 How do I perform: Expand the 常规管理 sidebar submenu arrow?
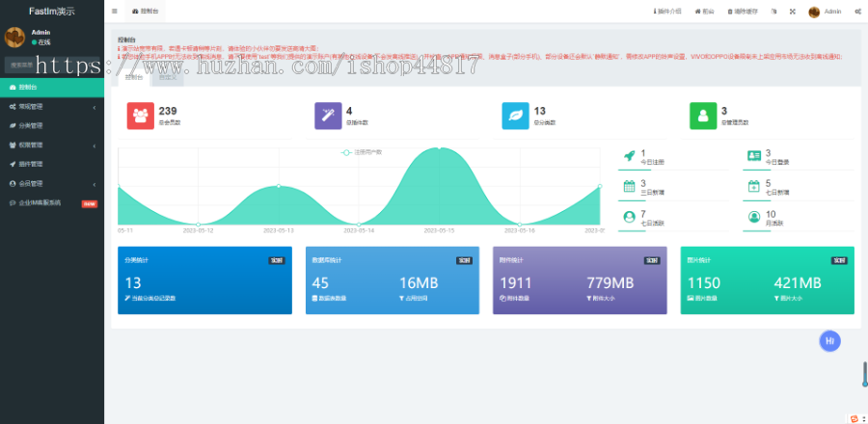(x=95, y=107)
